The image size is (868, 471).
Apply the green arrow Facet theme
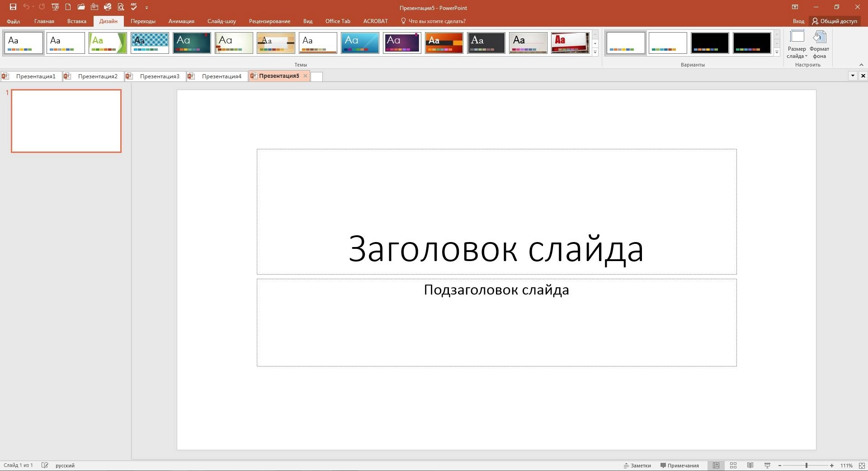[108, 43]
